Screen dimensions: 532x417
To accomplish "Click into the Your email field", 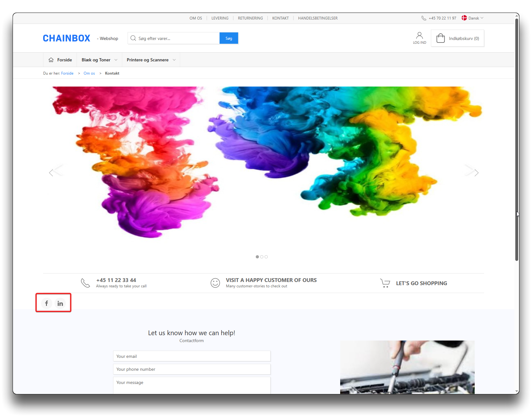I will point(192,356).
